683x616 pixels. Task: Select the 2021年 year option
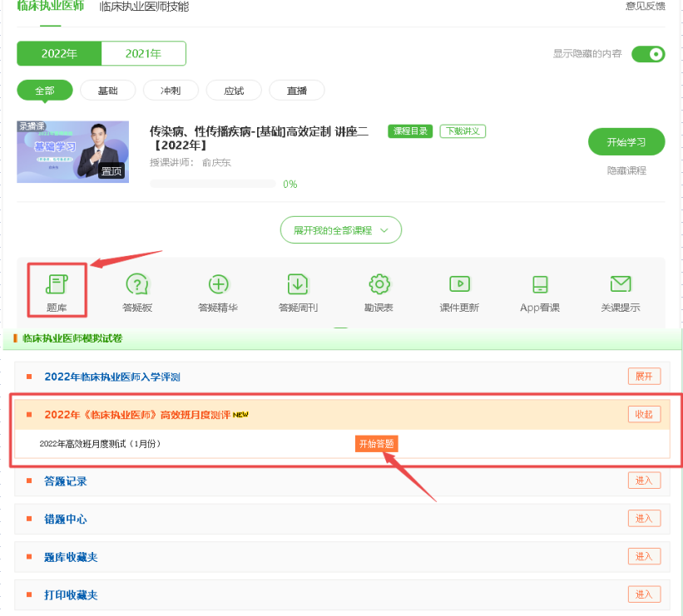[x=143, y=54]
